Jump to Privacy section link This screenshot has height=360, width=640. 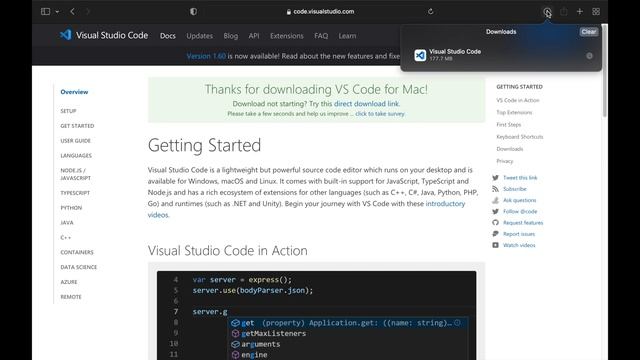[504, 161]
